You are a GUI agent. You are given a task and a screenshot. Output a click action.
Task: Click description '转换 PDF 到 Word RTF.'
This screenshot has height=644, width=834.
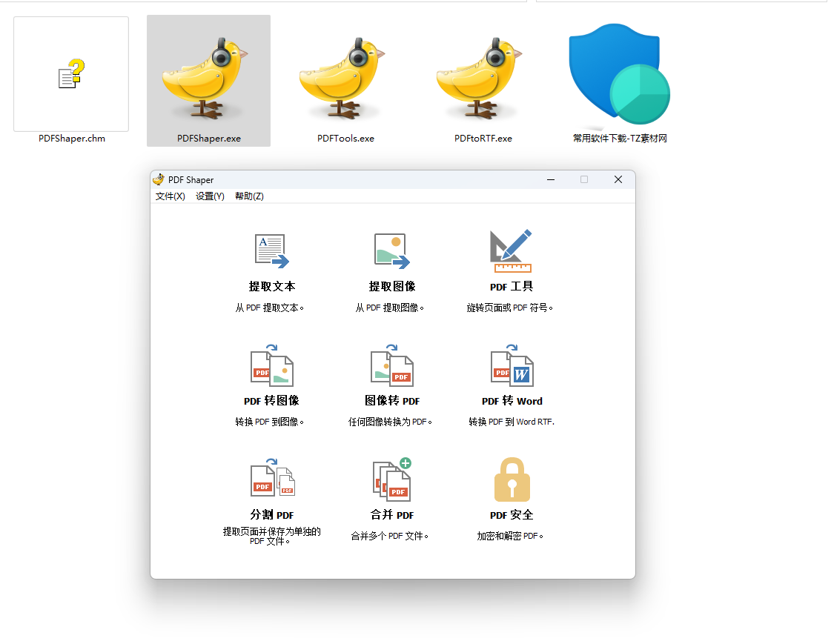point(512,422)
